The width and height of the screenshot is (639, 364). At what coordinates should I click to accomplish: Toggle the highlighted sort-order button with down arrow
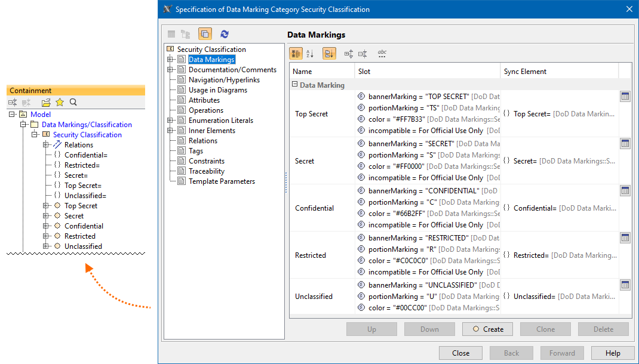[329, 54]
